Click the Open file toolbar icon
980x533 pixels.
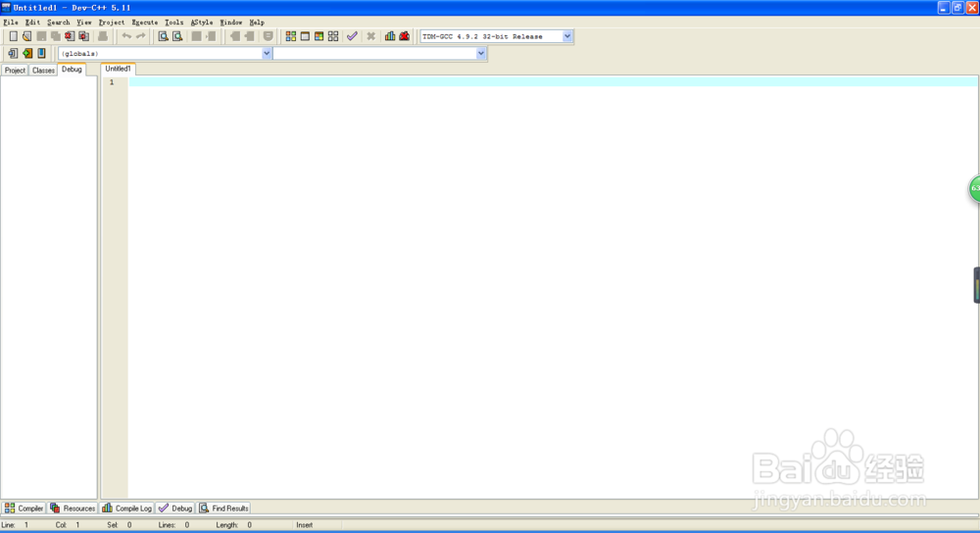(26, 36)
